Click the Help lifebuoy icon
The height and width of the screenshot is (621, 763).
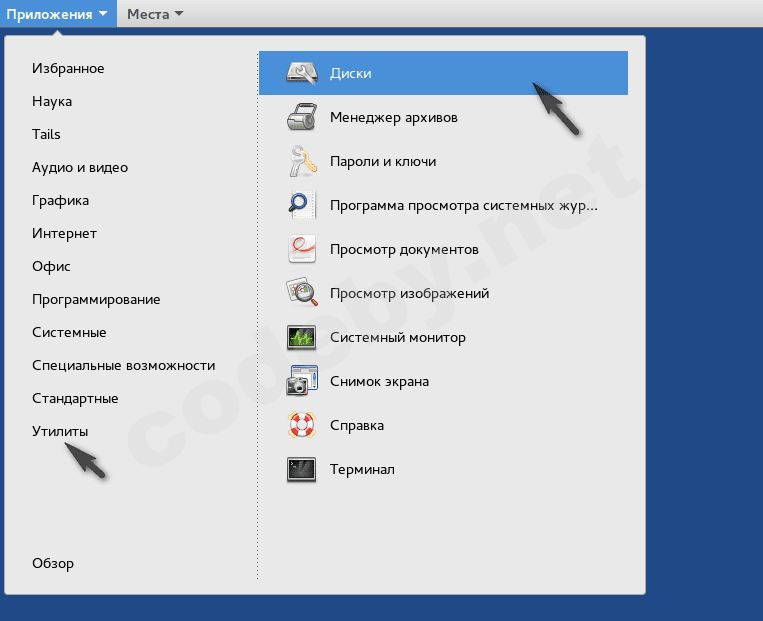point(302,425)
